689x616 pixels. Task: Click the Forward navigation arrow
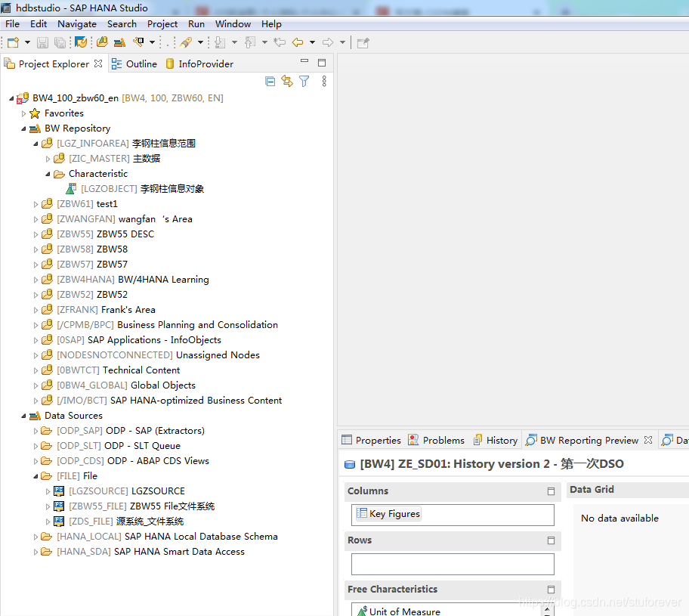click(x=328, y=42)
